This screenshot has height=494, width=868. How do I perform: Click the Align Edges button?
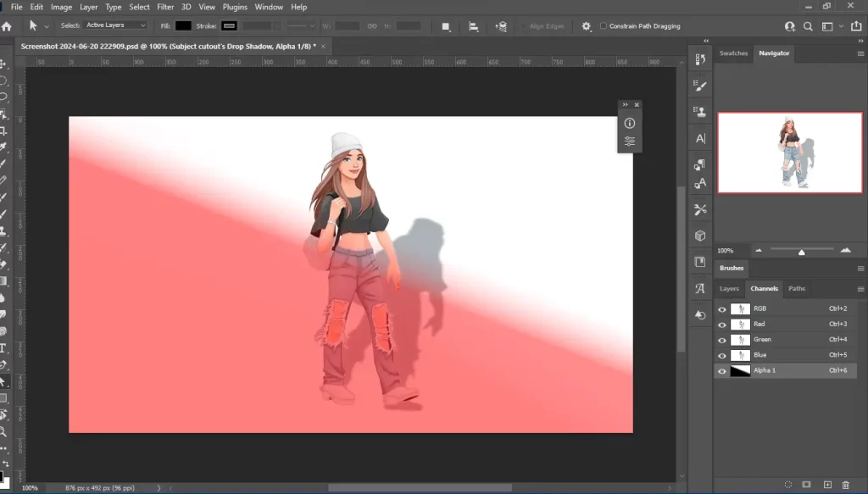click(x=545, y=25)
